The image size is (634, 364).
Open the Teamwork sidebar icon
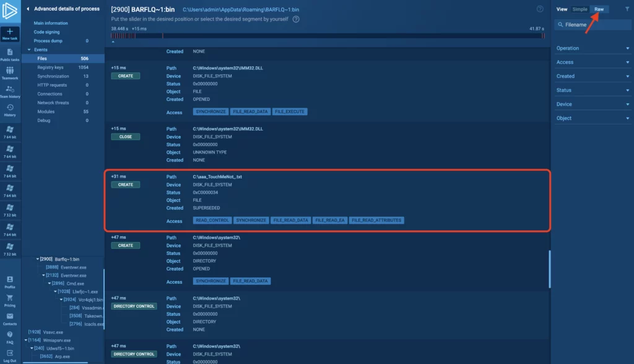click(x=10, y=72)
